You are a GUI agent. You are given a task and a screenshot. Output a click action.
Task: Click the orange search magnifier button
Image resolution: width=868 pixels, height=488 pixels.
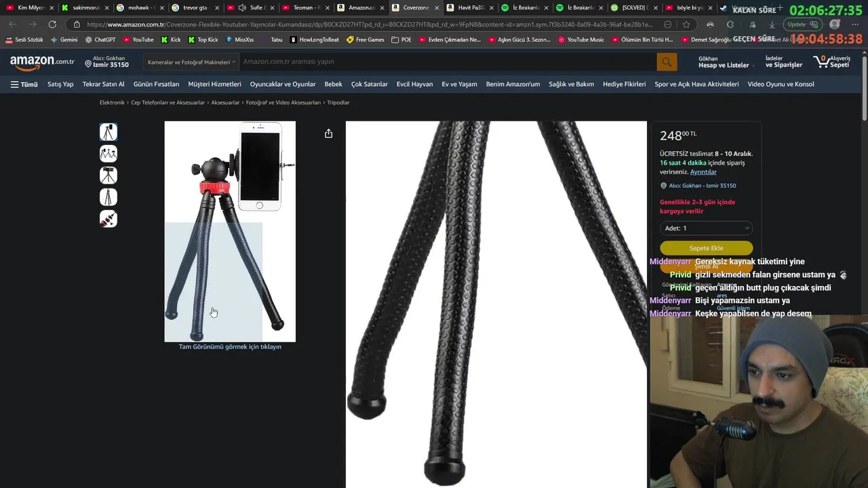point(667,62)
